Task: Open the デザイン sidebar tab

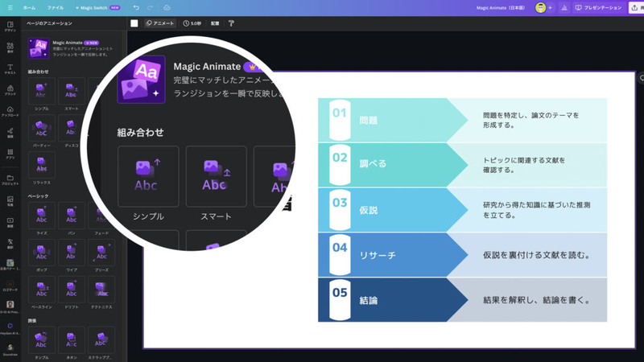Action: (x=10, y=27)
